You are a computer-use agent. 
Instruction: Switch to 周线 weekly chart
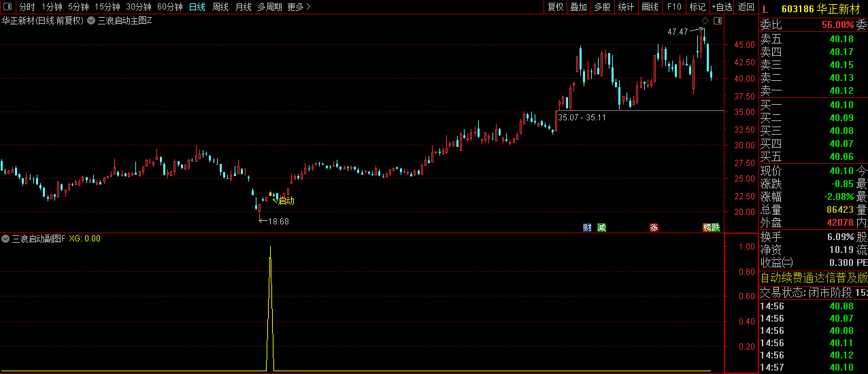coord(220,7)
